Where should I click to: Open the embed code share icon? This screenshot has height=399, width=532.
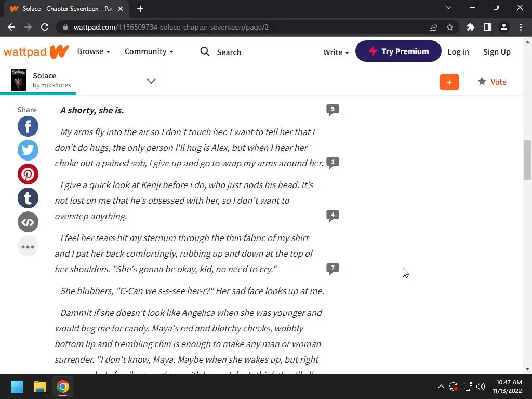tap(28, 222)
